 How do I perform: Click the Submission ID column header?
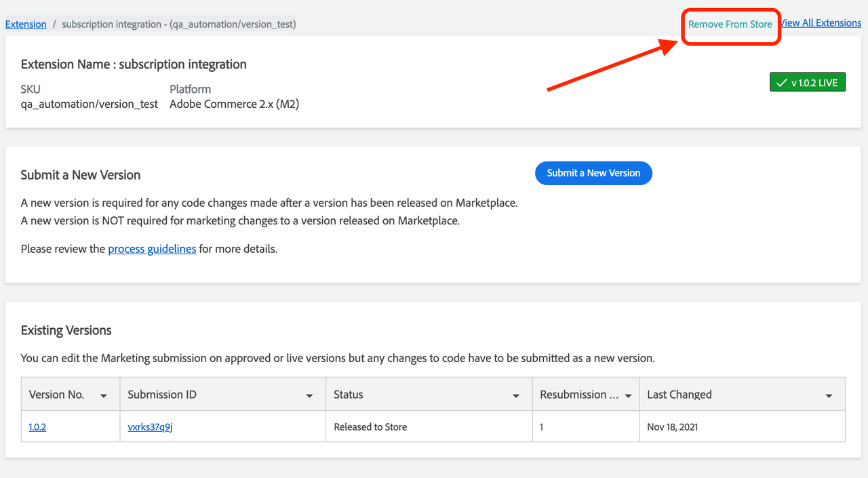tap(223, 395)
